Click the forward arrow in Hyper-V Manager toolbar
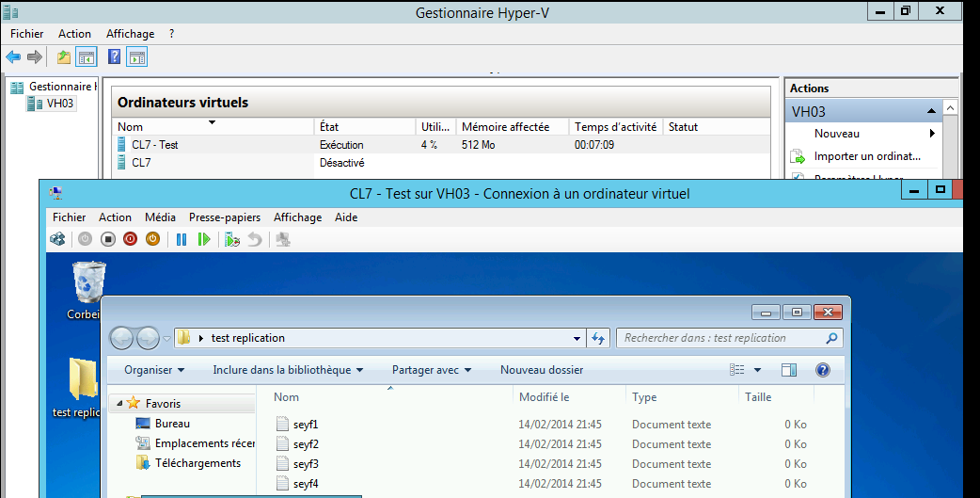 [x=35, y=56]
